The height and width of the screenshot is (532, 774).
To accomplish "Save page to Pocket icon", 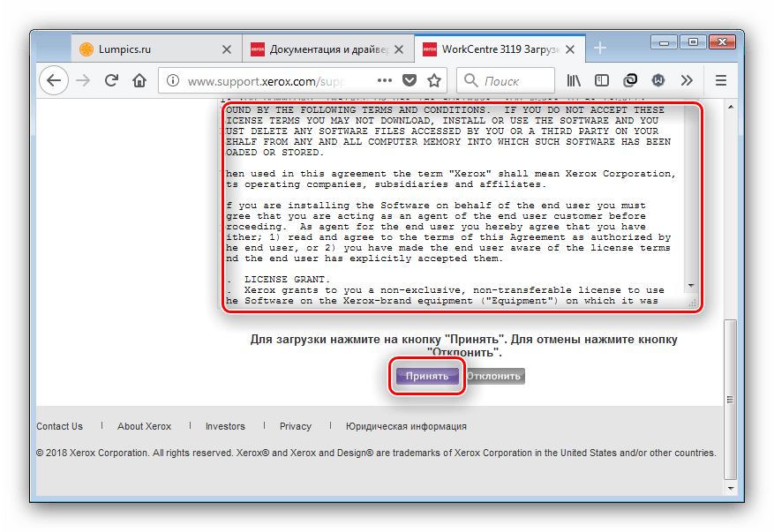I will click(409, 80).
